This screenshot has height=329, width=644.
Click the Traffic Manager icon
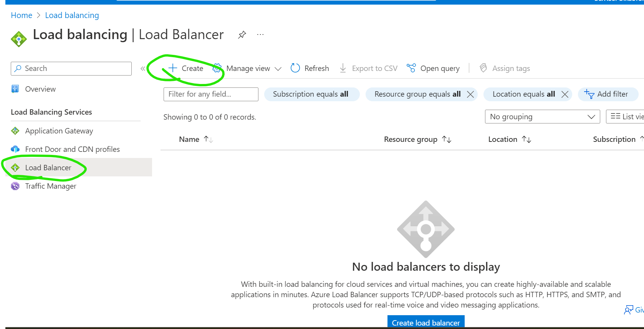[15, 186]
